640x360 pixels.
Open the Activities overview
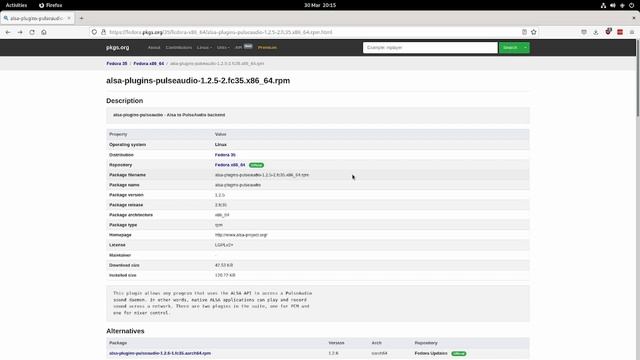click(x=16, y=5)
